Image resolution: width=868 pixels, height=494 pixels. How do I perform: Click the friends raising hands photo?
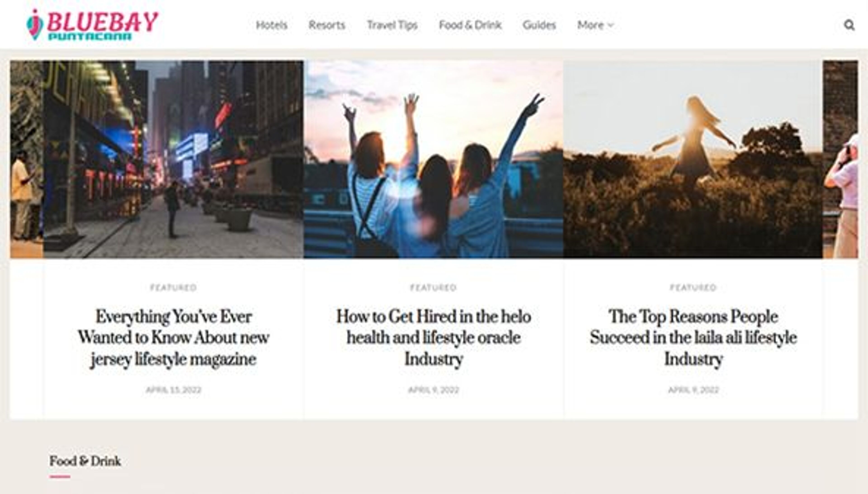[433, 160]
